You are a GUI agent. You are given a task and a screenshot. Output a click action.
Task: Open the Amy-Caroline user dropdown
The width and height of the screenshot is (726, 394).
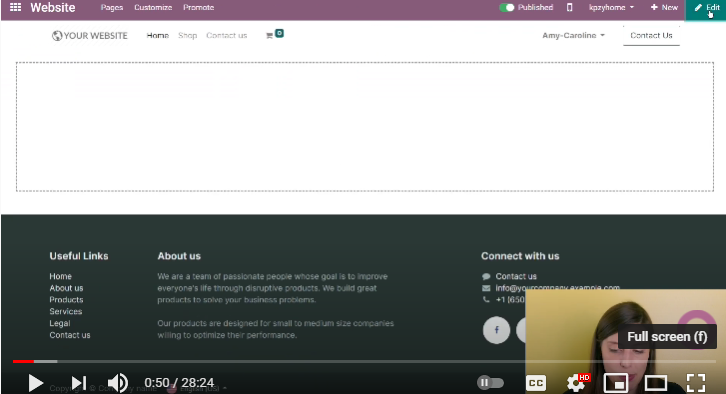tap(573, 35)
